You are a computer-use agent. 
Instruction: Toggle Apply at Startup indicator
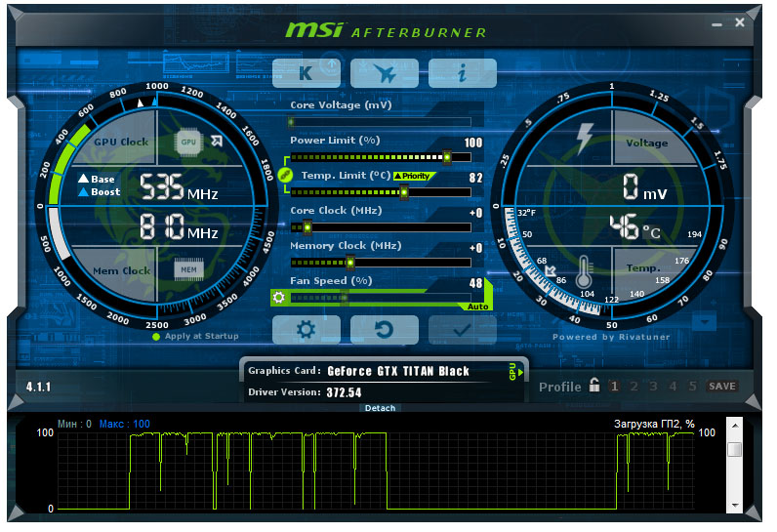156,337
